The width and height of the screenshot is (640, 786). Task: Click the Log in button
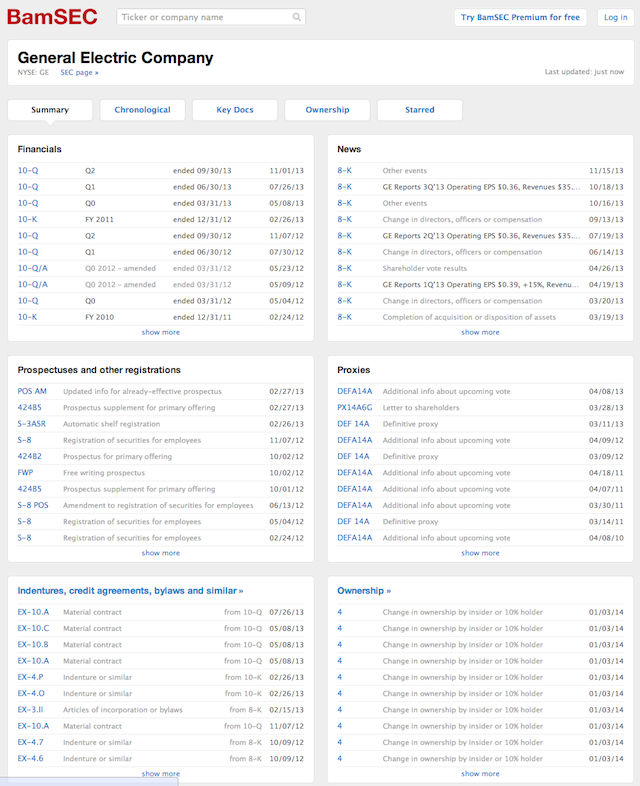[615, 17]
